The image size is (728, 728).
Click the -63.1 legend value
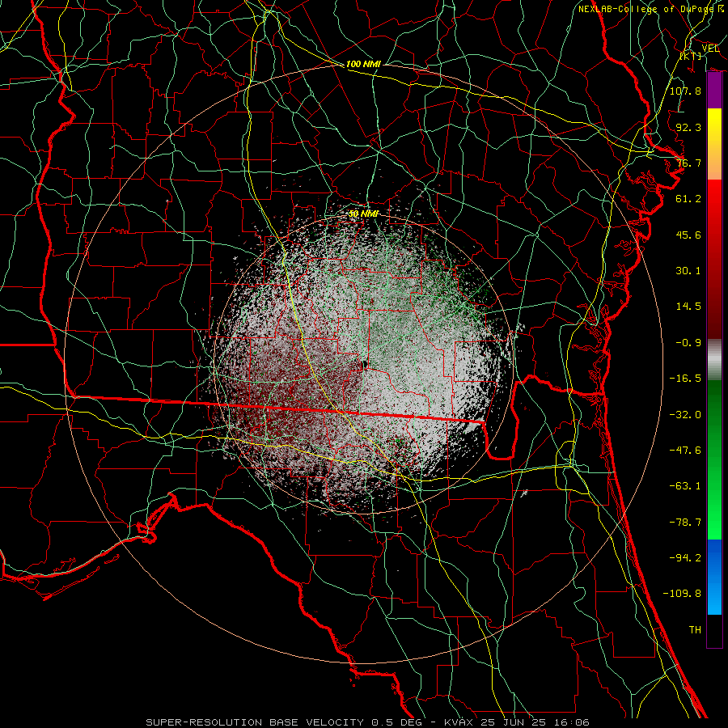point(685,486)
